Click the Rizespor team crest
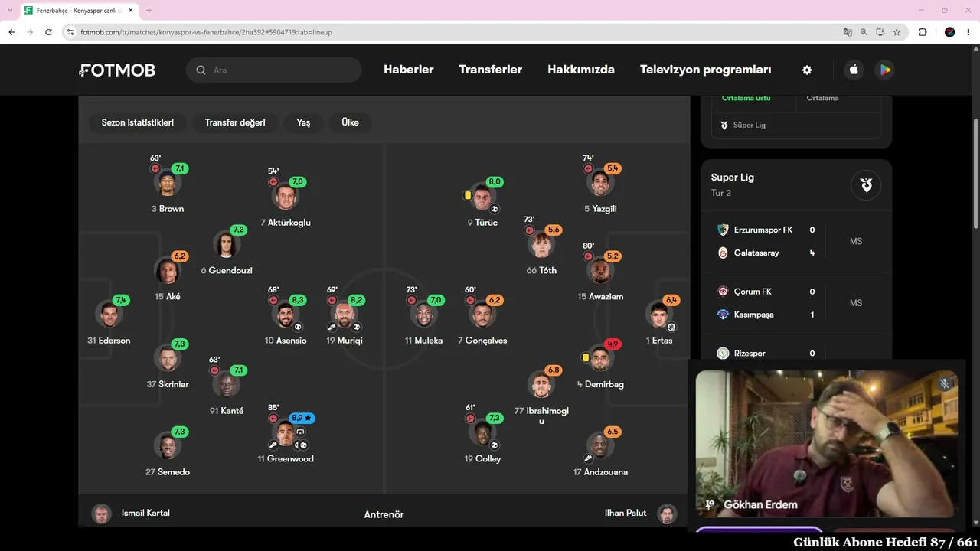 pyautogui.click(x=723, y=354)
